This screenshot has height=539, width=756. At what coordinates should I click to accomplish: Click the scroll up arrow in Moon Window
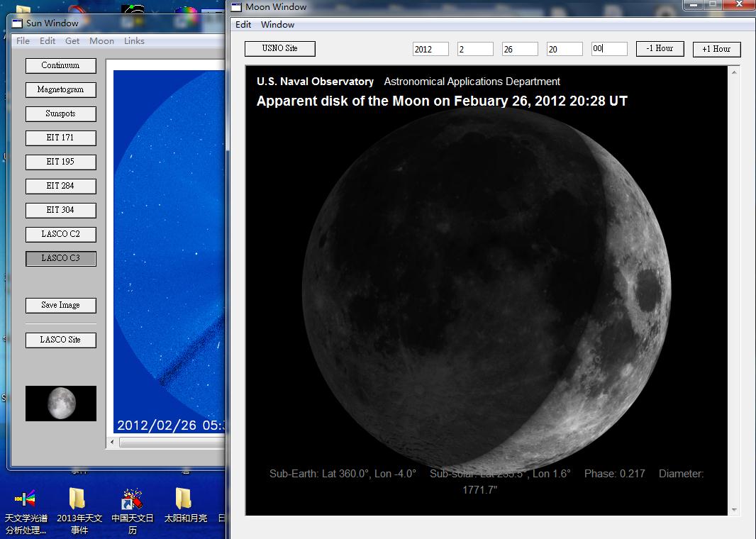click(734, 72)
